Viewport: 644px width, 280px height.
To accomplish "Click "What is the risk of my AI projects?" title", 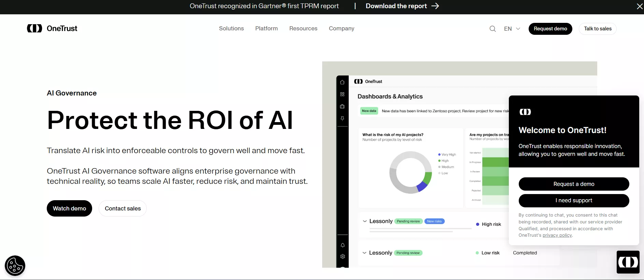I will pos(393,135).
